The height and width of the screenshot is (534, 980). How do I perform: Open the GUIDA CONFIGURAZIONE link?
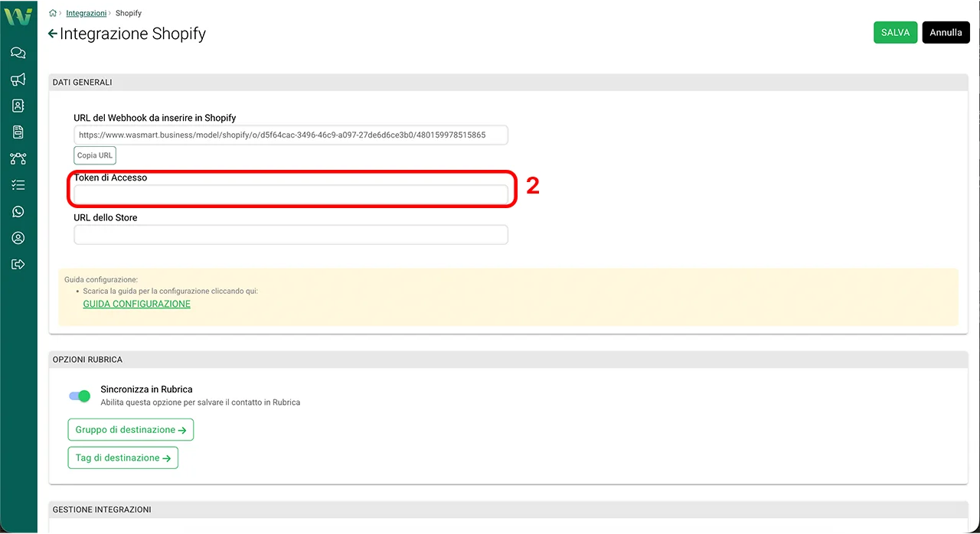coord(136,304)
